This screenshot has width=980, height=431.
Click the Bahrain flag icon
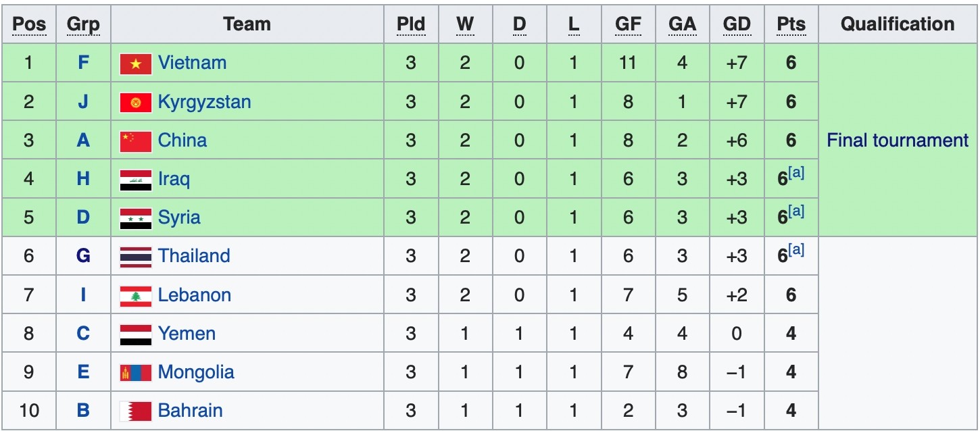(135, 411)
